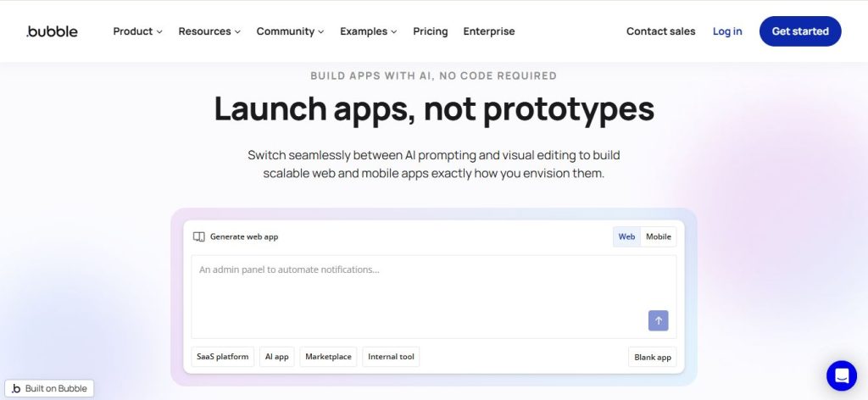The width and height of the screenshot is (868, 400).
Task: Expand the Community dropdown menu
Action: [290, 31]
